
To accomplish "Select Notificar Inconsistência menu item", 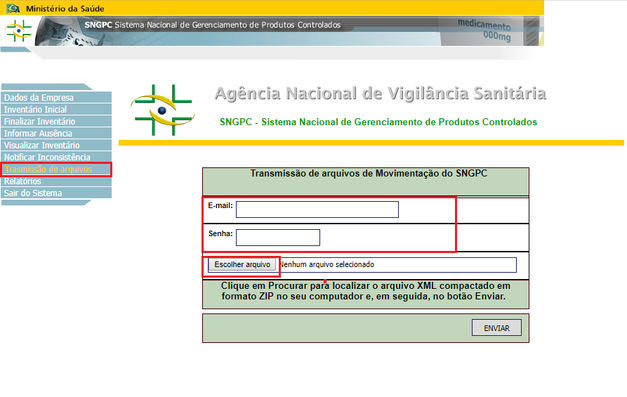I will click(x=56, y=157).
